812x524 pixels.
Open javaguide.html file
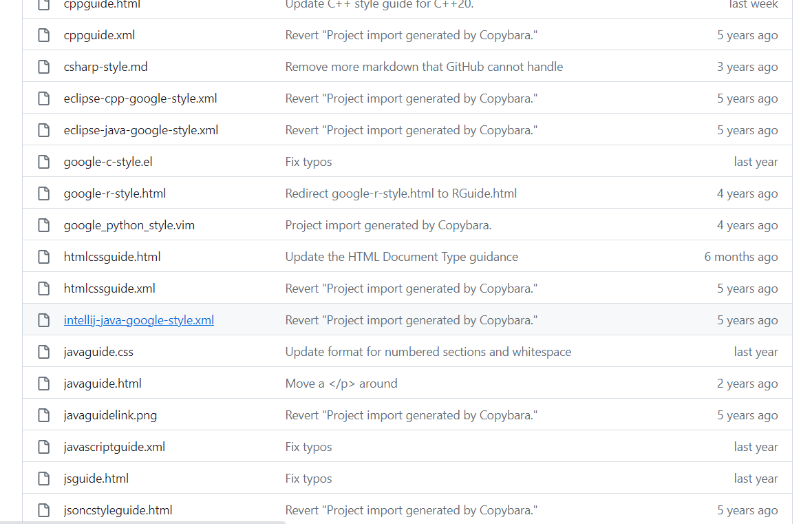coord(103,384)
